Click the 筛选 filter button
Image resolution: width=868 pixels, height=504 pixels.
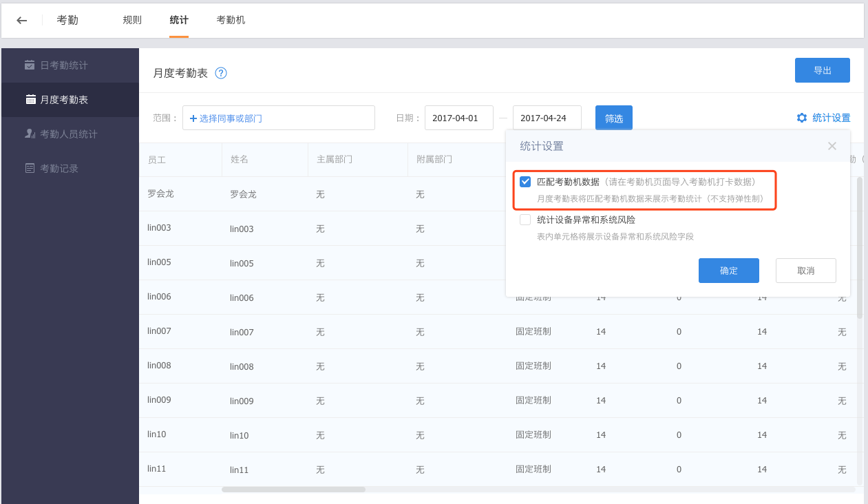tap(613, 118)
